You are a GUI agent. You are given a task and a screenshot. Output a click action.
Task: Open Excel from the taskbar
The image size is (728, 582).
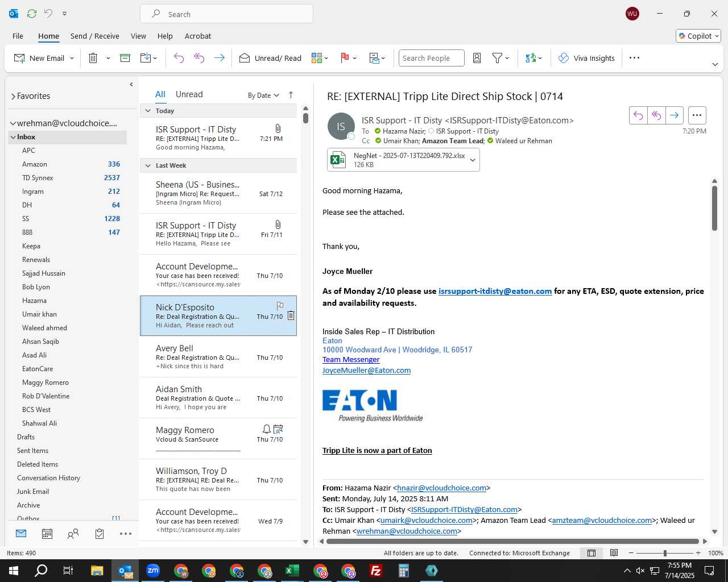pyautogui.click(x=292, y=571)
